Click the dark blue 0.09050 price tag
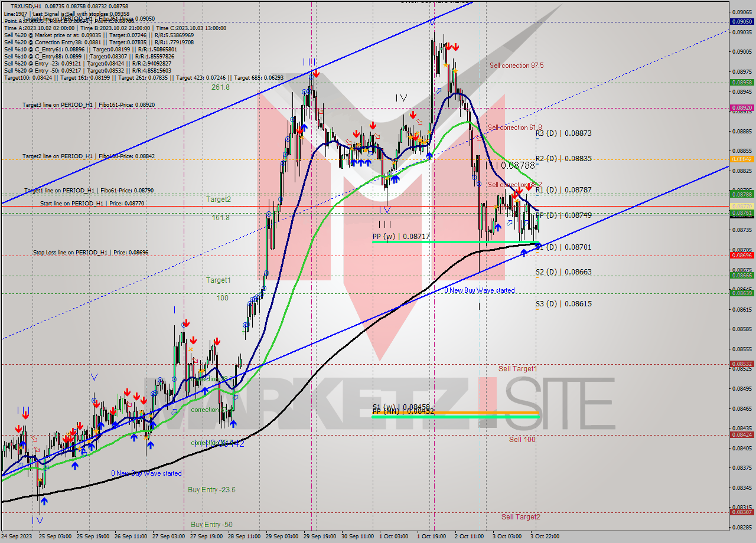Image resolution: width=756 pixels, height=543 pixels. [742, 21]
